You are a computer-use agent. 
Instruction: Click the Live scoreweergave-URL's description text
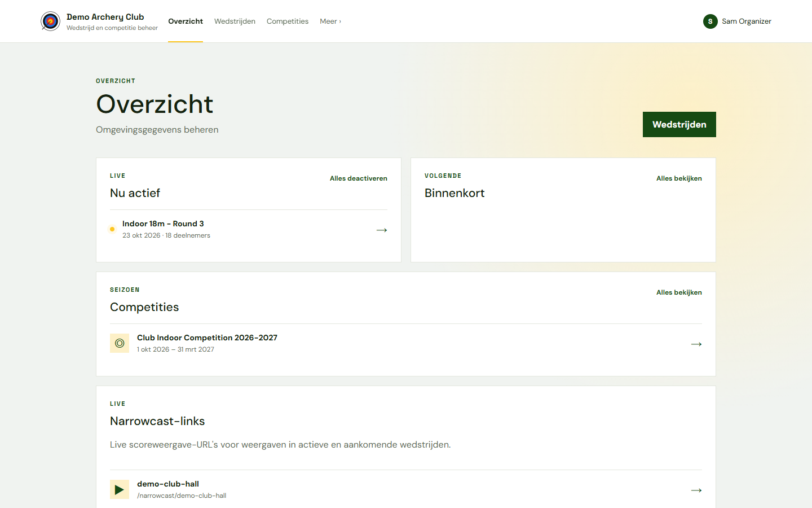pos(280,445)
